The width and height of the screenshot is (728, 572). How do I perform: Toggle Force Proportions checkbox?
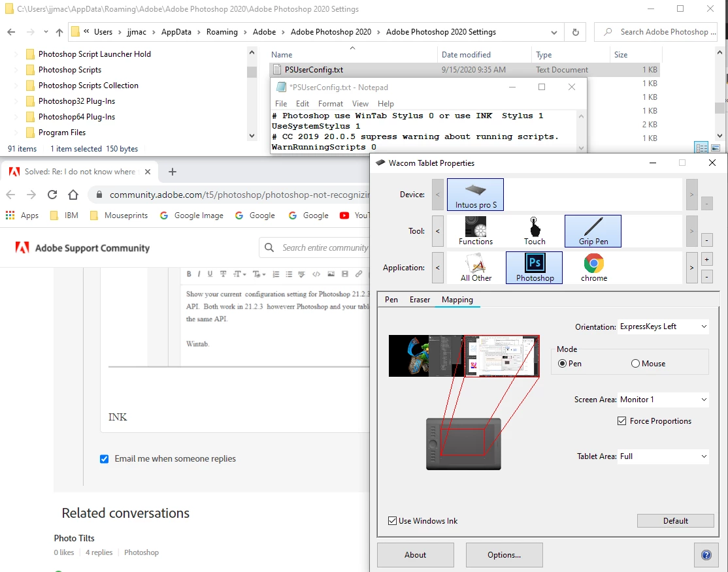[621, 421]
